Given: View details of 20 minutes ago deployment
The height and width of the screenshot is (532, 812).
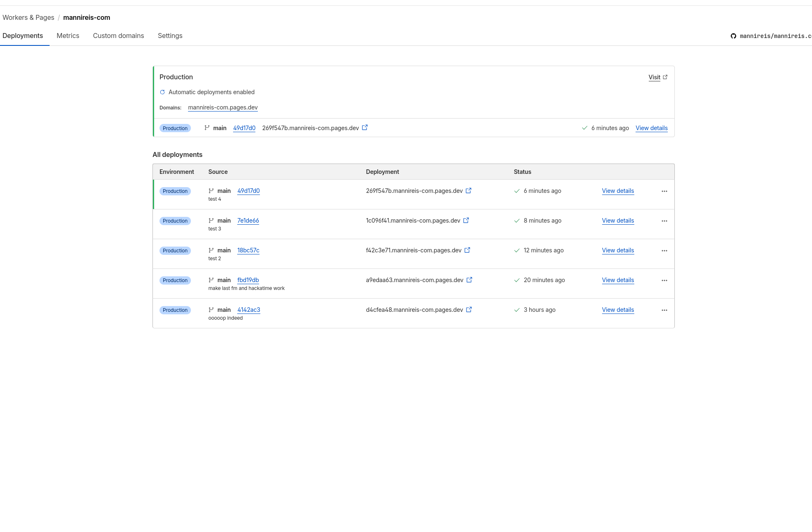Looking at the screenshot, I should [x=617, y=280].
